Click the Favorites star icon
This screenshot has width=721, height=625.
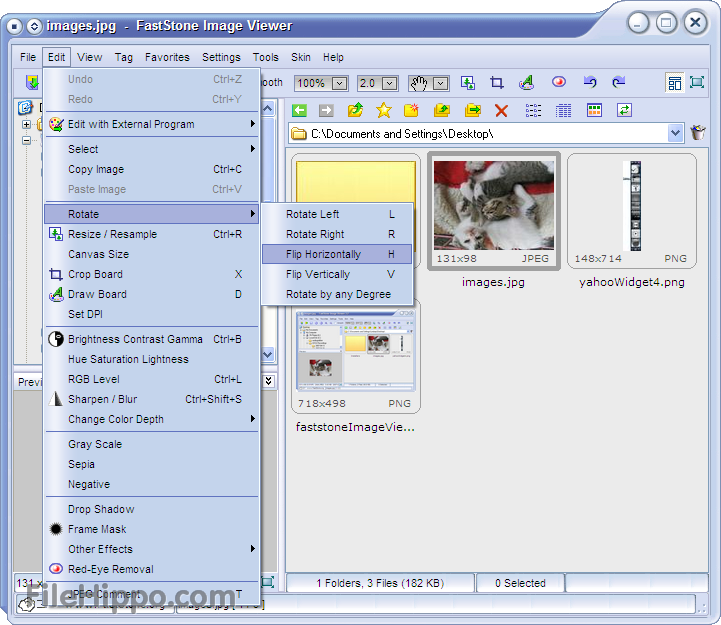tap(383, 110)
